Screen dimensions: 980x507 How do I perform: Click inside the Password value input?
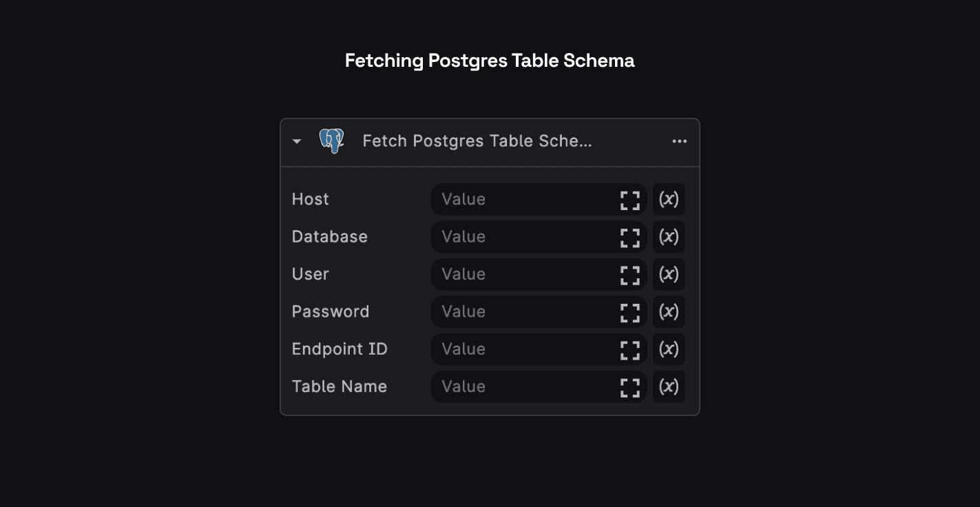[x=517, y=312]
